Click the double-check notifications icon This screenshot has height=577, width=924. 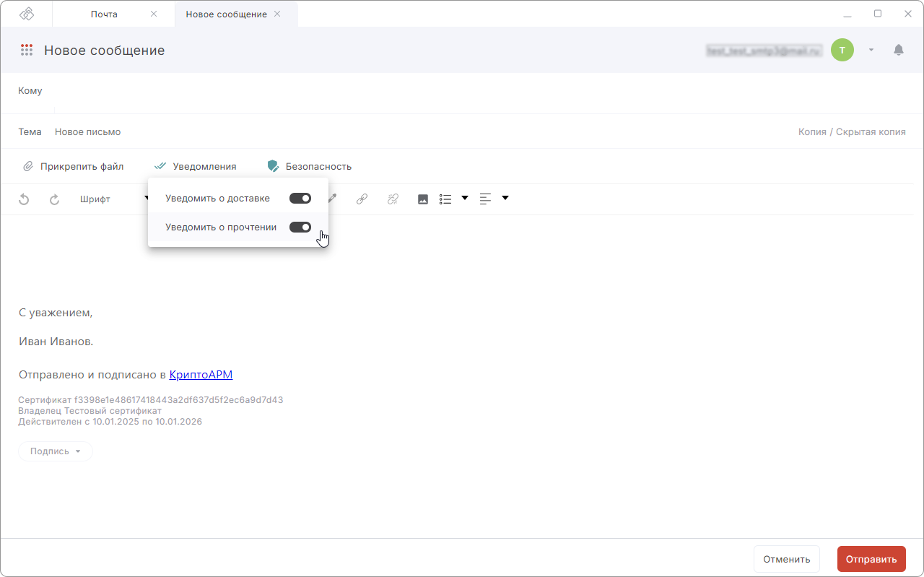[160, 166]
